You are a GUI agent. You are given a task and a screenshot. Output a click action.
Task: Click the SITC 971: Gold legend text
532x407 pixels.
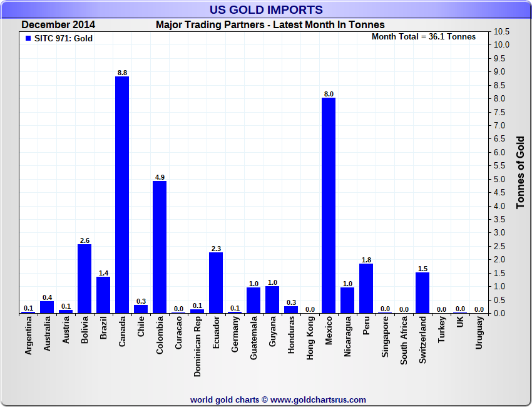coord(63,38)
